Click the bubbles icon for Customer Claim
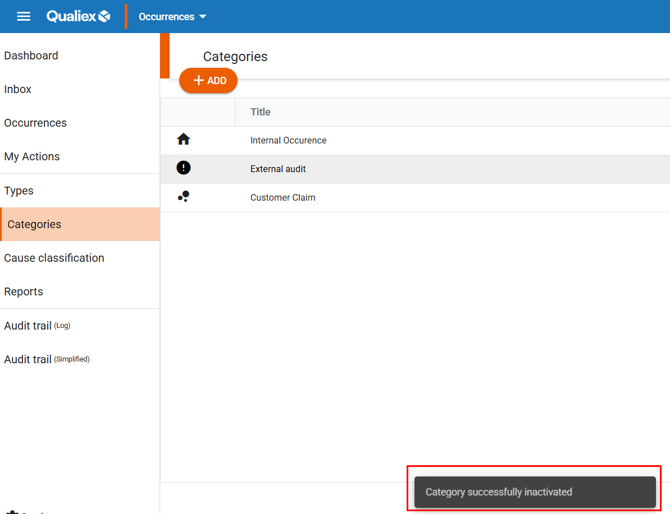This screenshot has width=670, height=514. [x=183, y=197]
